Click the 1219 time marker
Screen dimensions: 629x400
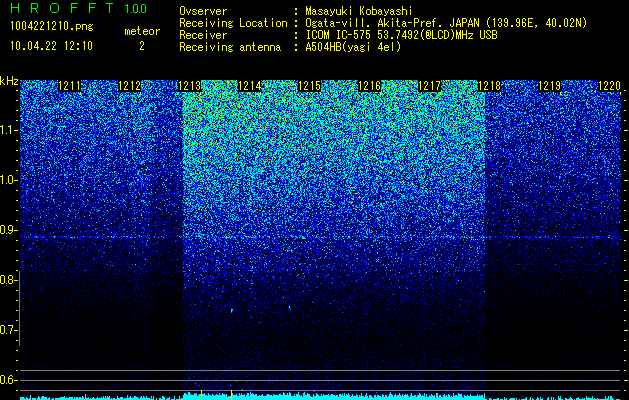point(549,86)
